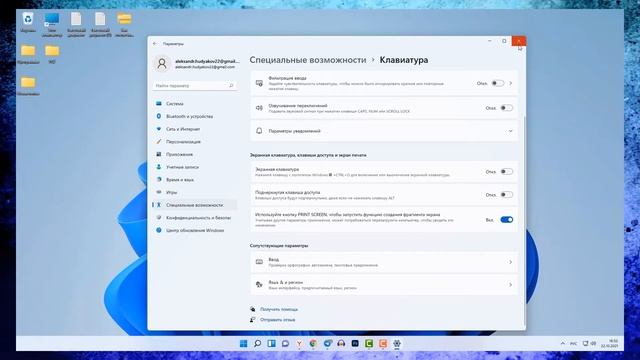Image resolution: width=640 pixels, height=360 pixels.
Task: Click the Settings gear icon on taskbar
Action: tap(397, 344)
